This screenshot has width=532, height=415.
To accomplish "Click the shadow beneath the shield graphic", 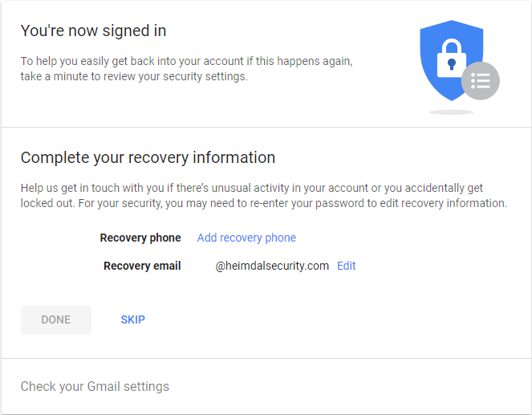I will coord(451,112).
